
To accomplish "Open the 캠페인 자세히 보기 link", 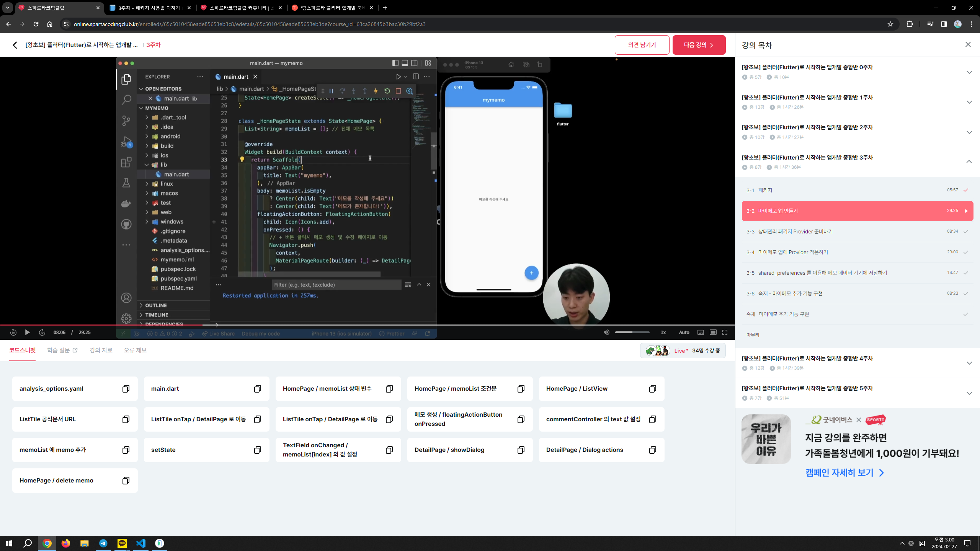I will coord(845,473).
